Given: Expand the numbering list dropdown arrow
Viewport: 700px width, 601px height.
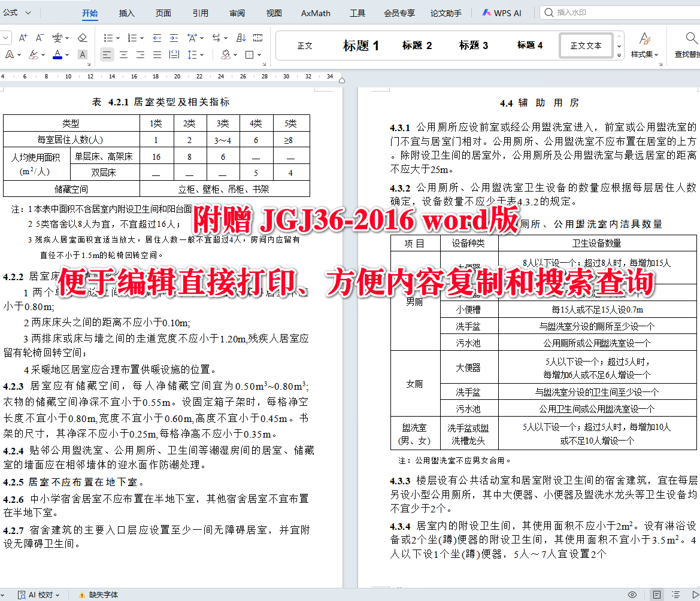Looking at the screenshot, I should 141,38.
